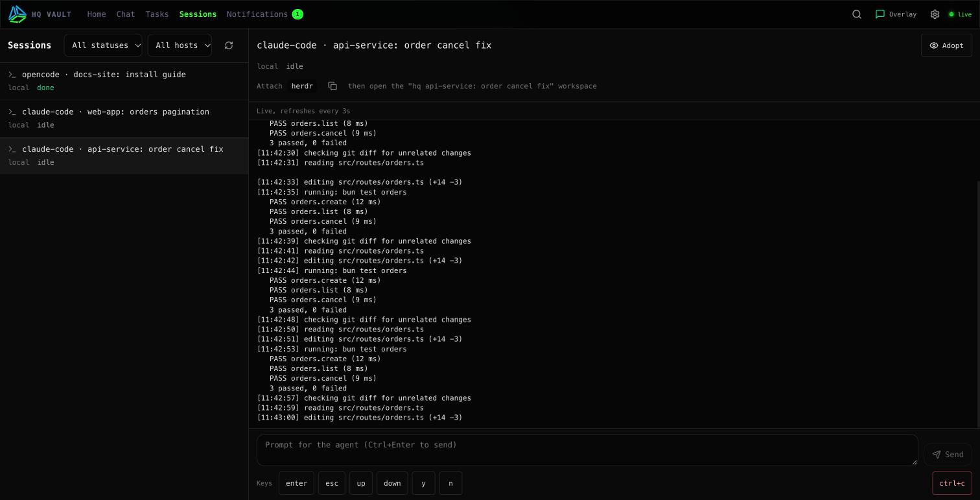Click the terminal output scrollbar
980x500 pixels.
978,304
